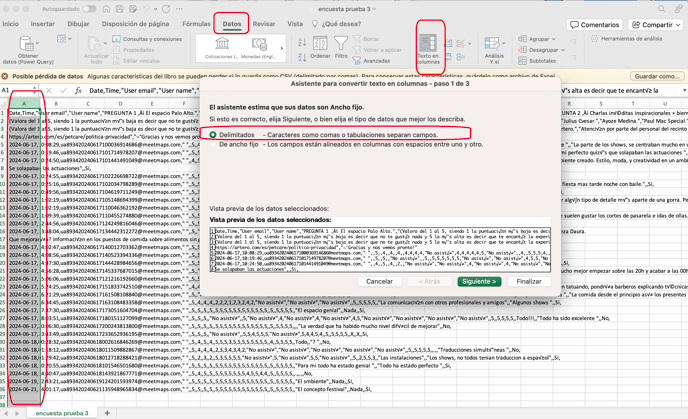Image resolution: width=688 pixels, height=419 pixels.
Task: Open the Compartir dropdown button
Action: tap(657, 25)
